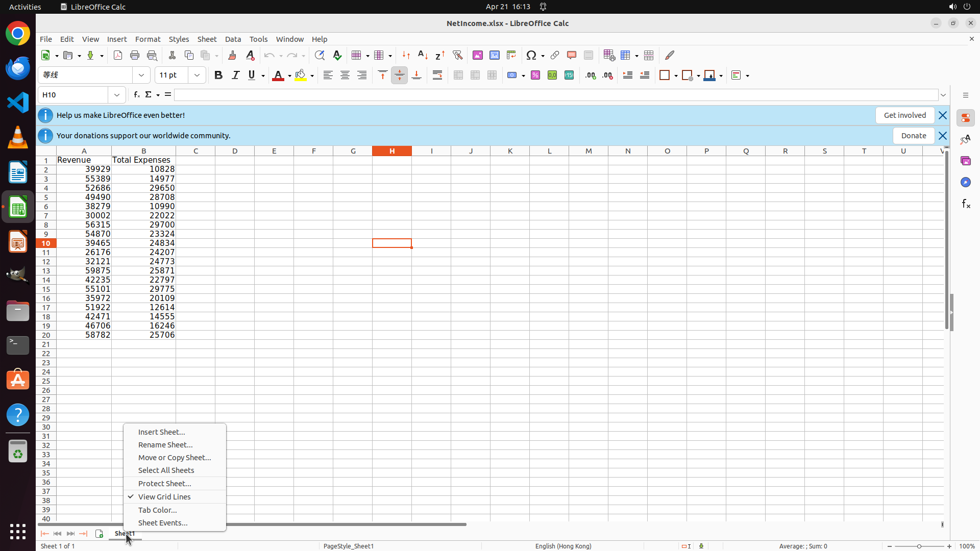The width and height of the screenshot is (980, 551).
Task: Click the zoom slider in status bar
Action: point(919,546)
